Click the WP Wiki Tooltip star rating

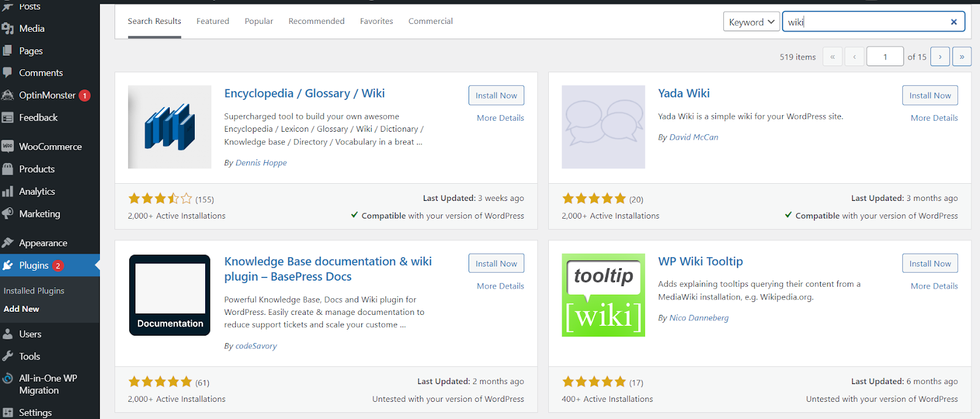(594, 382)
